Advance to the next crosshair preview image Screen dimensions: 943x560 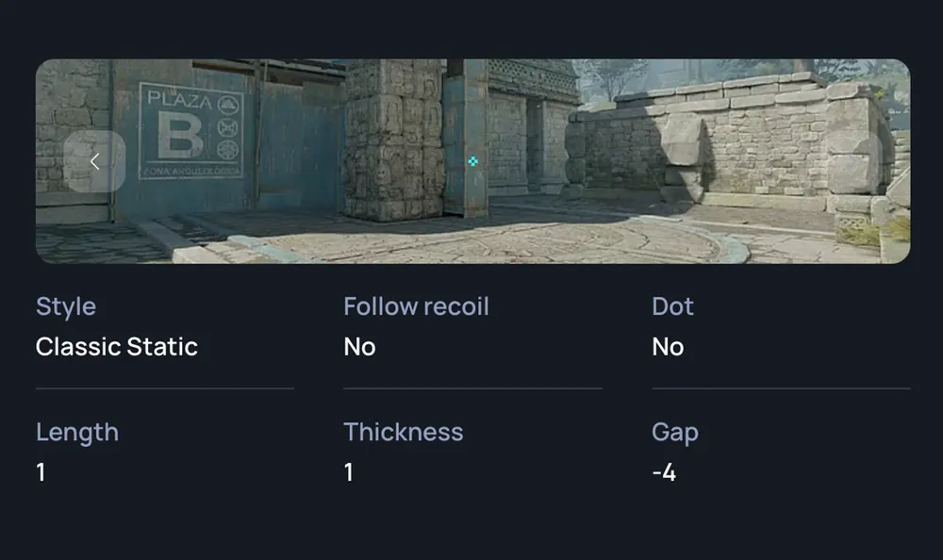[852, 161]
